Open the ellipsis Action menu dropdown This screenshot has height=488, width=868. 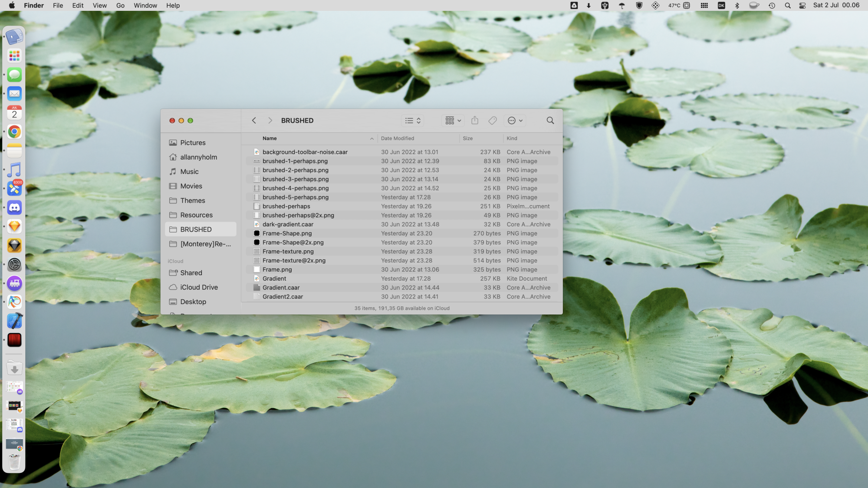515,121
